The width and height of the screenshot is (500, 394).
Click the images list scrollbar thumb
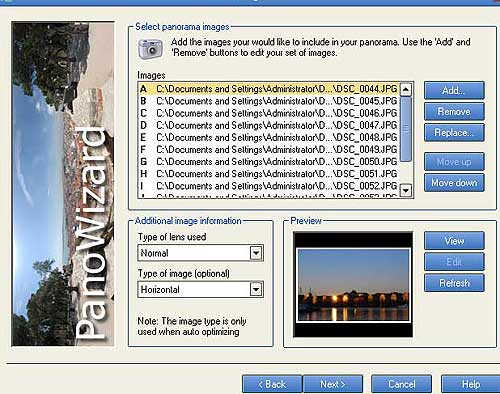pos(406,129)
